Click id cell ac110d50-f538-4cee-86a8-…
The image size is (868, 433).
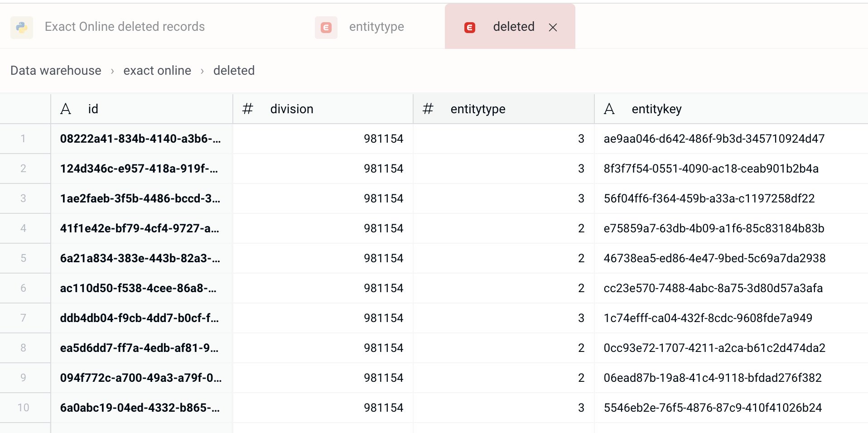click(x=142, y=288)
